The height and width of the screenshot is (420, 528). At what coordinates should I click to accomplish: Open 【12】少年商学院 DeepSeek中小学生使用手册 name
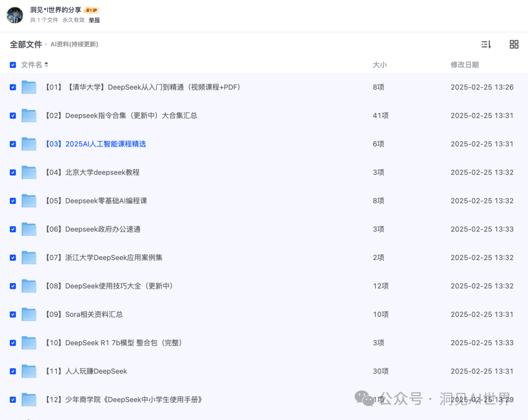point(123,399)
